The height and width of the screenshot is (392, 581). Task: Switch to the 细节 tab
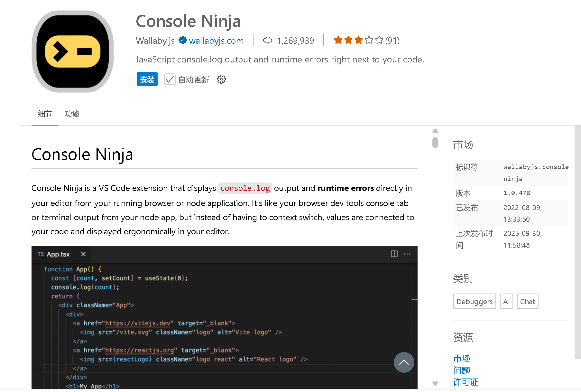(45, 114)
